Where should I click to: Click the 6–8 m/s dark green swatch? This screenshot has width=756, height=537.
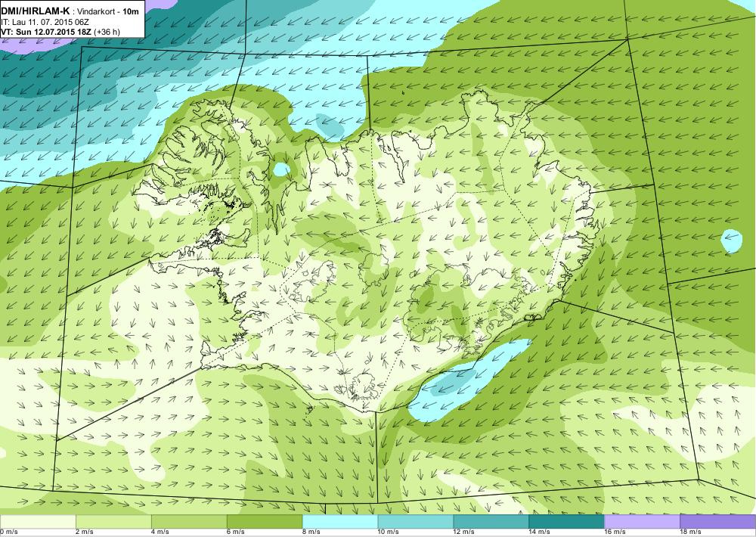tap(265, 521)
